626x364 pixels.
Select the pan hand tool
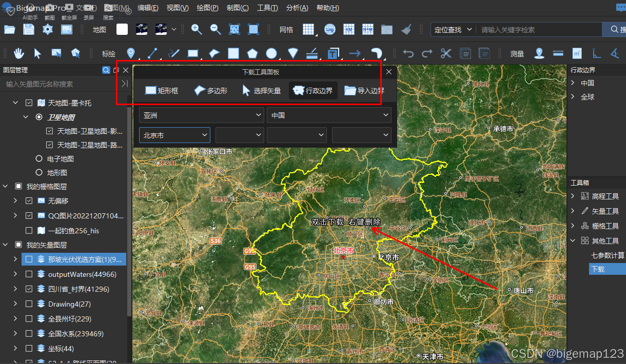tap(19, 53)
